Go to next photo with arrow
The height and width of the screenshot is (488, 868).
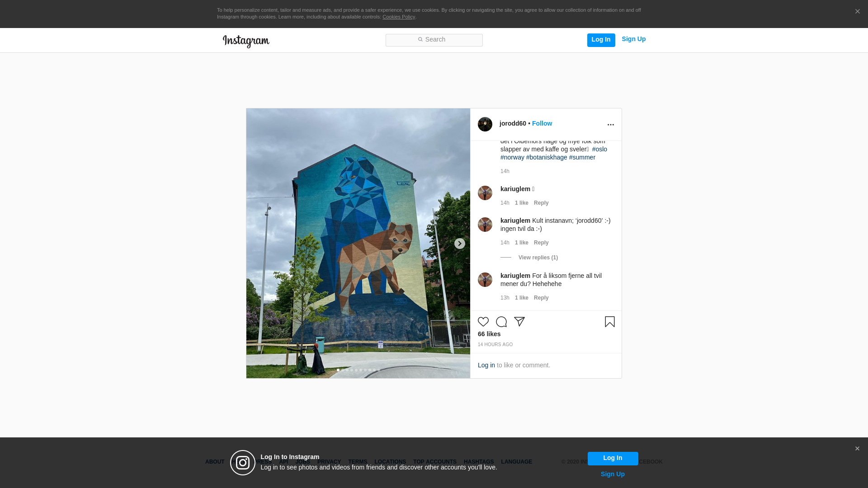460,244
